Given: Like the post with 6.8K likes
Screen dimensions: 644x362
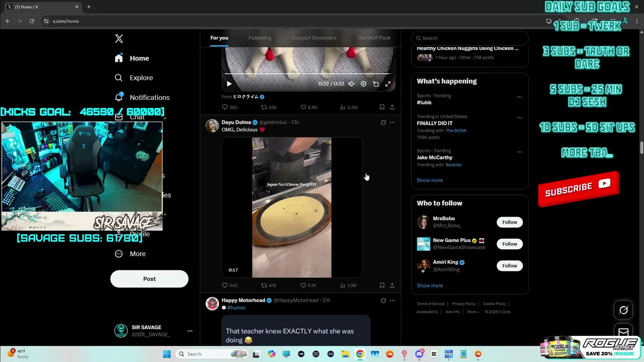Looking at the screenshot, I should point(308,107).
